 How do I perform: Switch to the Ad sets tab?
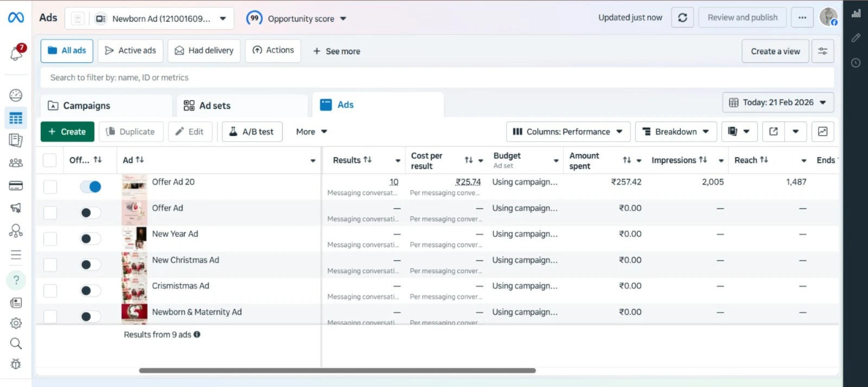coord(242,106)
